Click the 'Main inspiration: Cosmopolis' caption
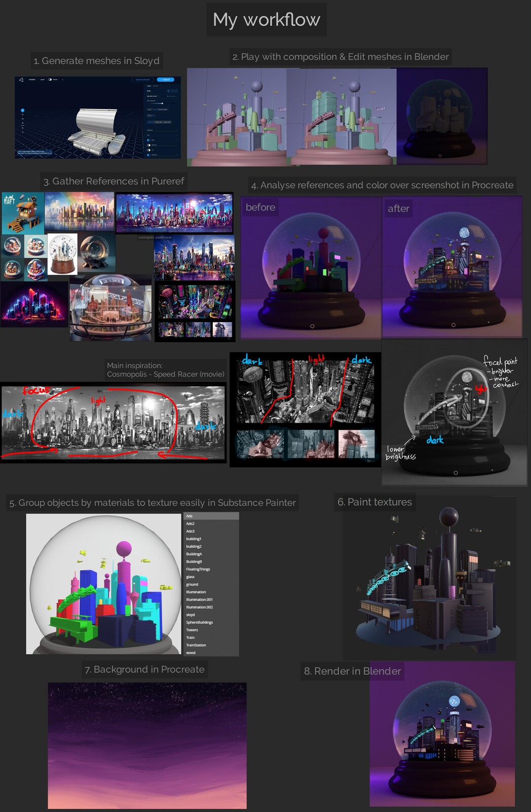The height and width of the screenshot is (812, 531). click(165, 369)
